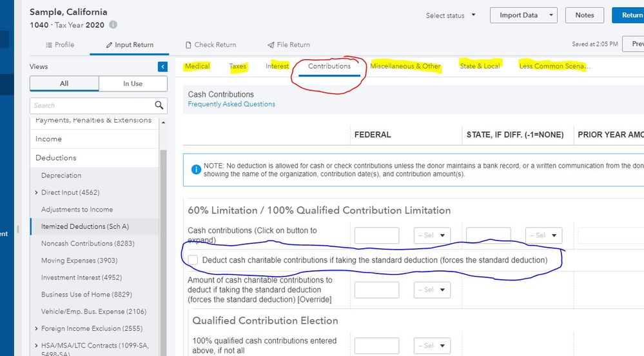Open the Miscellaneous & Other section tab
Image resolution: width=644 pixels, height=356 pixels.
coord(405,66)
